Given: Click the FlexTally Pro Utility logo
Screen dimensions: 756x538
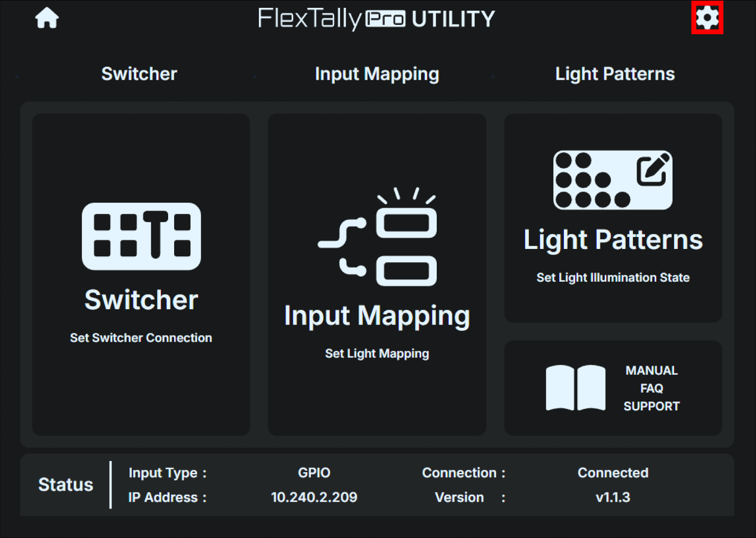Looking at the screenshot, I should 376,19.
